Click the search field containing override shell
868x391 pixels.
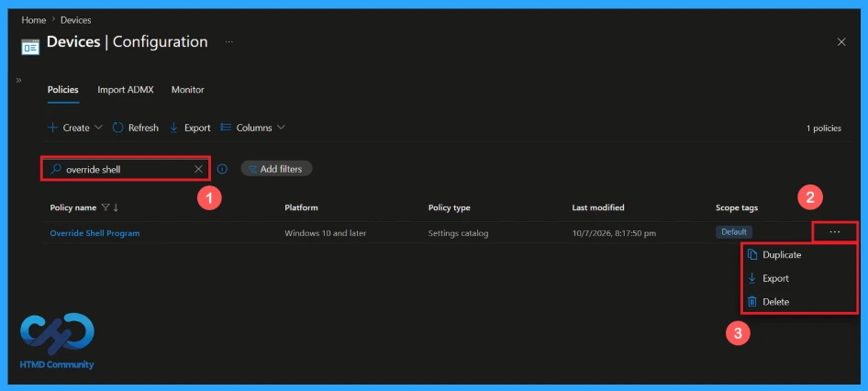tap(126, 169)
